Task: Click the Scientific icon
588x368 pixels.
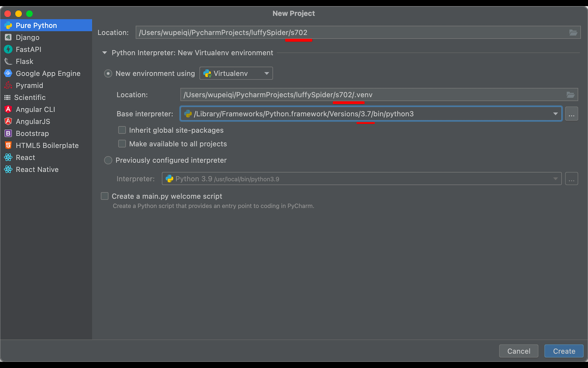Action: pyautogui.click(x=7, y=97)
